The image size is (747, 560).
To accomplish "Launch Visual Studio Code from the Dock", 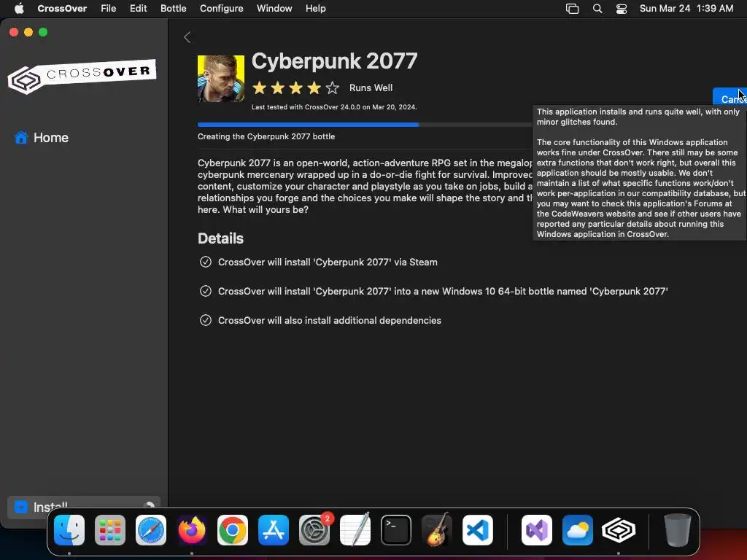I will 477,530.
